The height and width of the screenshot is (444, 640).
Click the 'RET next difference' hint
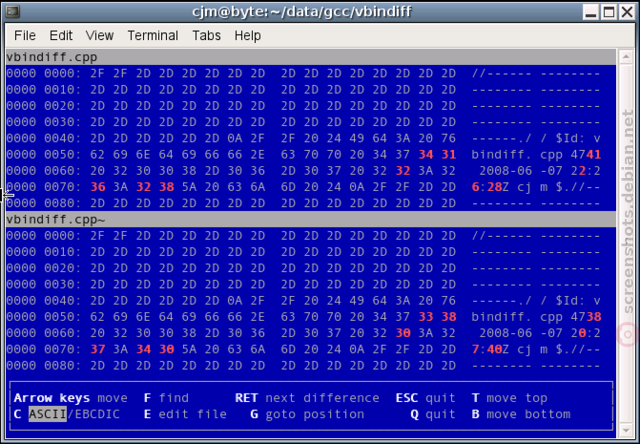(307, 398)
